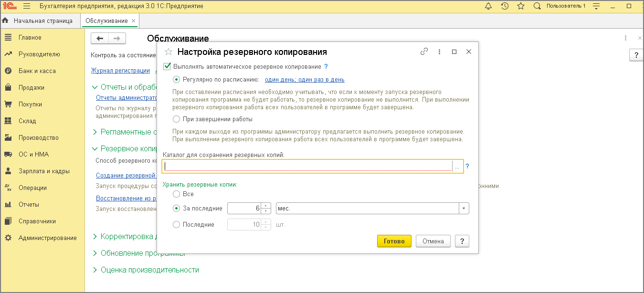Select Последние radio option
Screen dimensions: 644x293
(x=177, y=224)
